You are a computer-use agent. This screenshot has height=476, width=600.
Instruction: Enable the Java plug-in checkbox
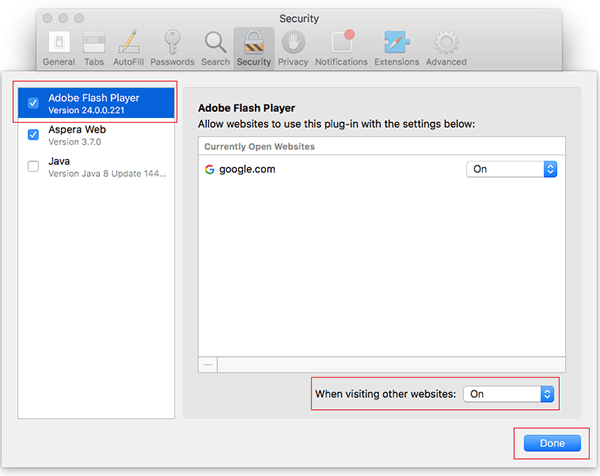point(33,166)
